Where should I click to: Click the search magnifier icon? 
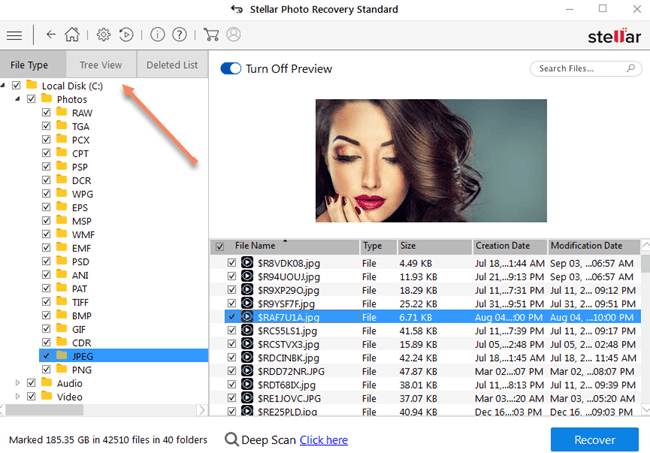[x=631, y=68]
